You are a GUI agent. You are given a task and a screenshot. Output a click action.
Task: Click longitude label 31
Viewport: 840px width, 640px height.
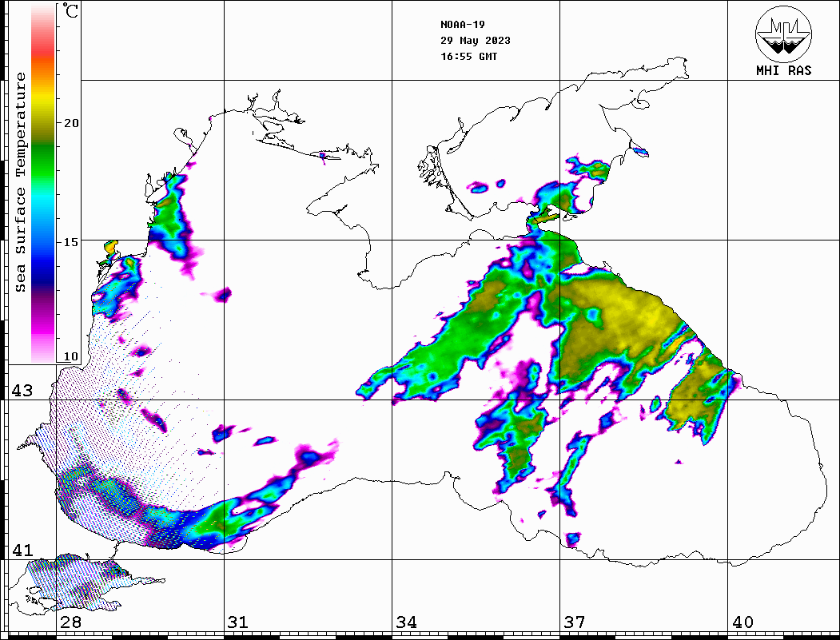(x=238, y=622)
